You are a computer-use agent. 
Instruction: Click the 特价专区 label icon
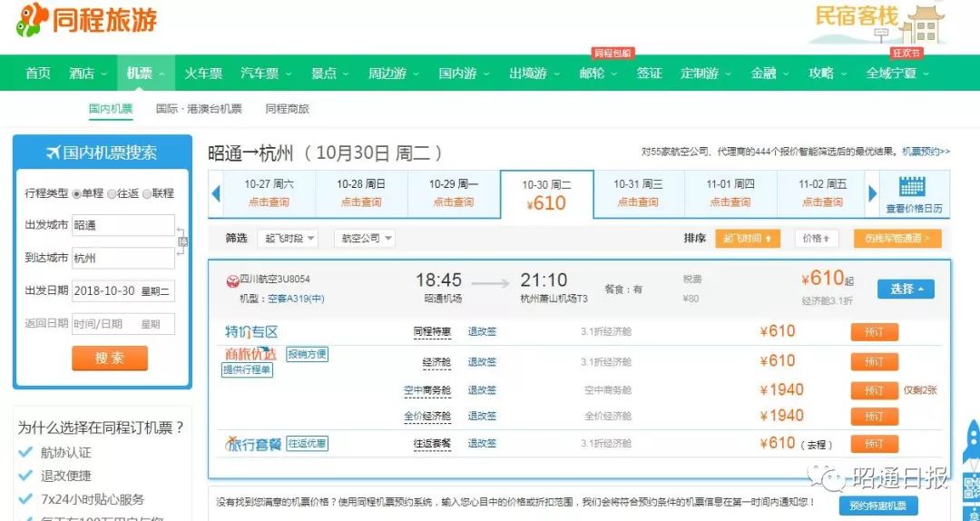250,331
